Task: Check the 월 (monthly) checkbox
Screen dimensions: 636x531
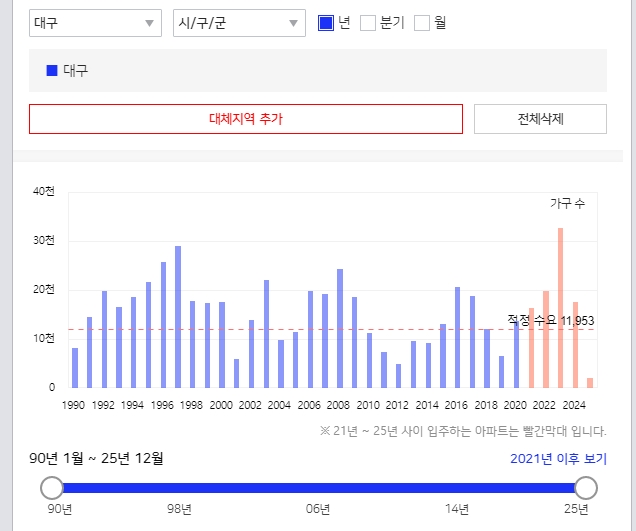Action: pyautogui.click(x=421, y=22)
